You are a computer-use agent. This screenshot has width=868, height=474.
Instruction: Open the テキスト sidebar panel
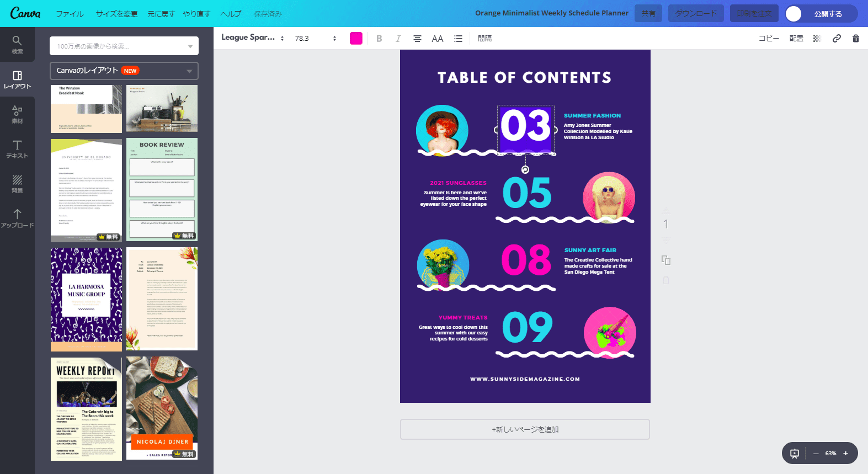(x=17, y=149)
